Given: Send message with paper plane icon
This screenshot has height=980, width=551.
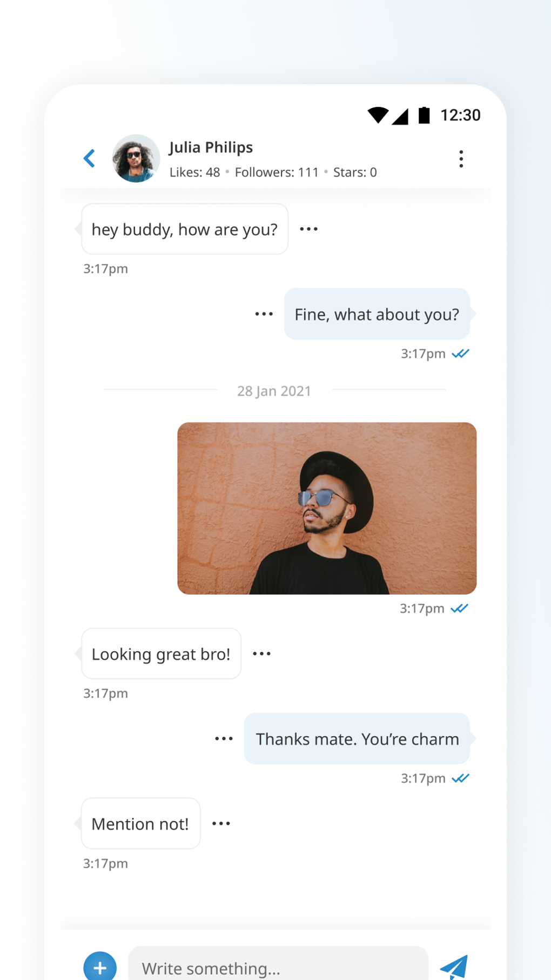Looking at the screenshot, I should click(454, 966).
